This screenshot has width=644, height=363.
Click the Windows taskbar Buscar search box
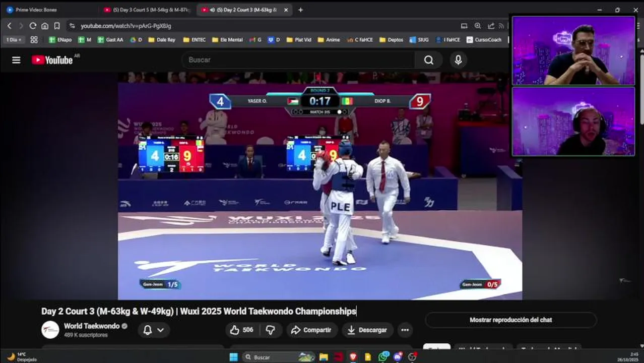click(x=279, y=357)
